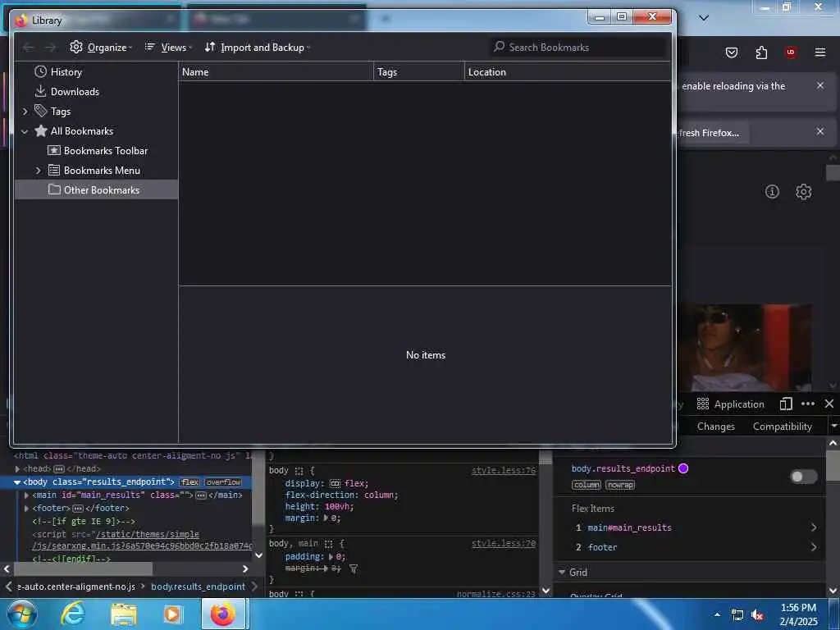Switch to the Compatibility sidebar tab
840x630 pixels.
782,427
